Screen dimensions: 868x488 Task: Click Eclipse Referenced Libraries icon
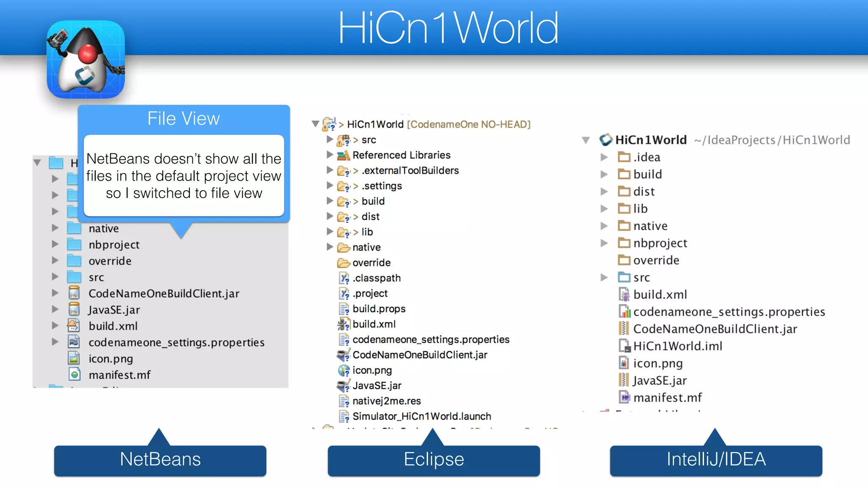coord(343,155)
